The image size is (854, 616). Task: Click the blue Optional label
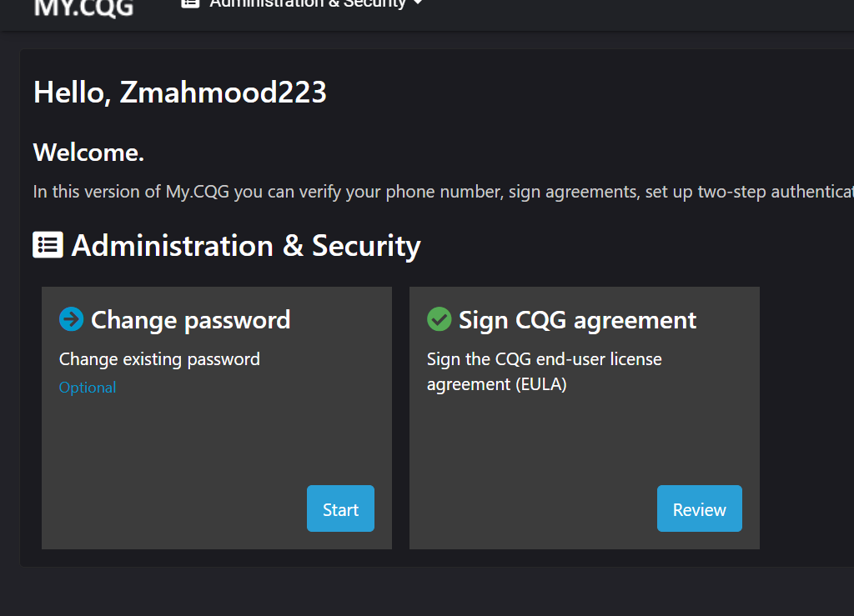[88, 388]
